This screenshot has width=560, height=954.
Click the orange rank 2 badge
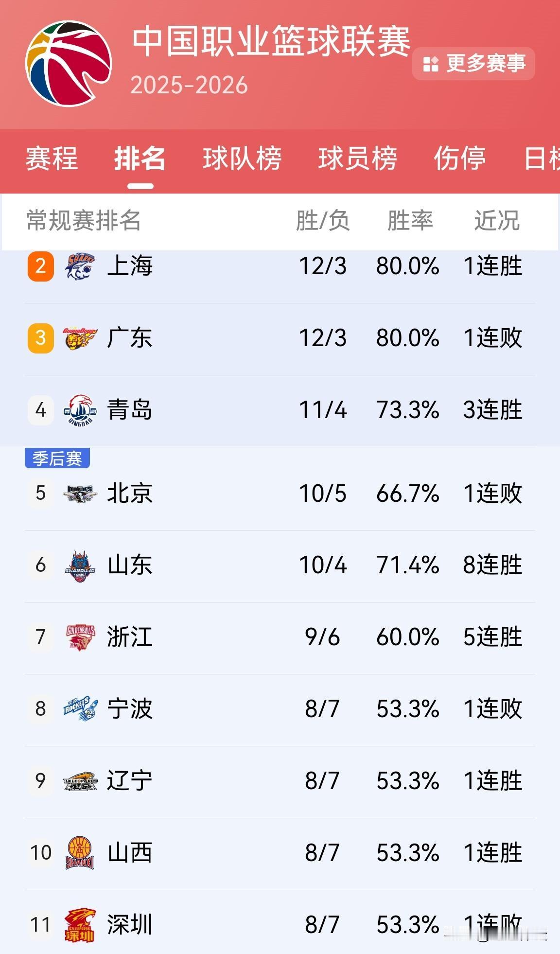point(39,266)
